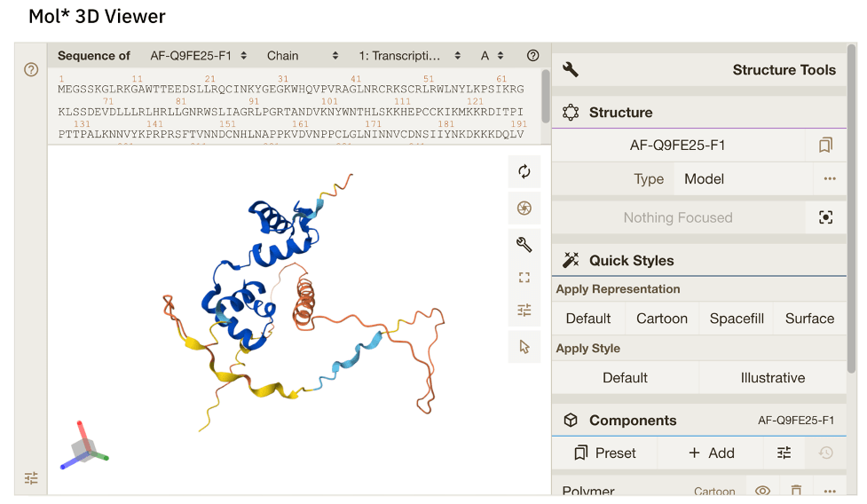Click the help icon in left sidebar

pos(31,69)
